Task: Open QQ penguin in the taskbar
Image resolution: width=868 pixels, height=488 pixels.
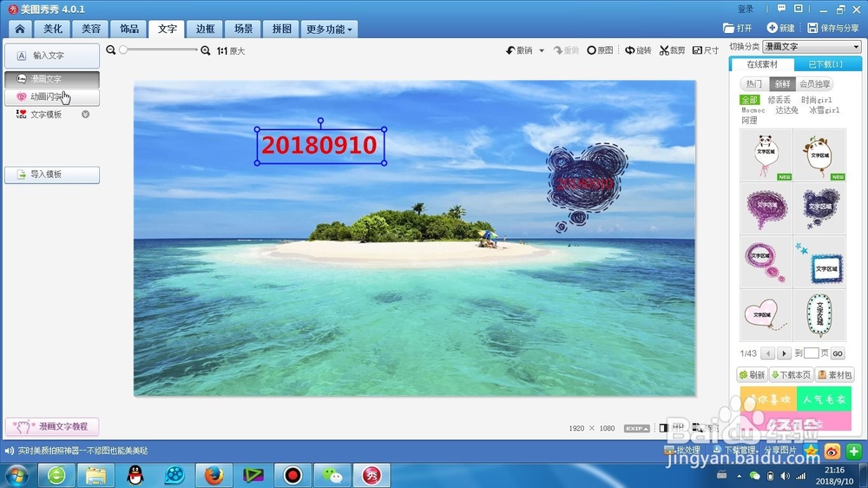Action: [135, 475]
